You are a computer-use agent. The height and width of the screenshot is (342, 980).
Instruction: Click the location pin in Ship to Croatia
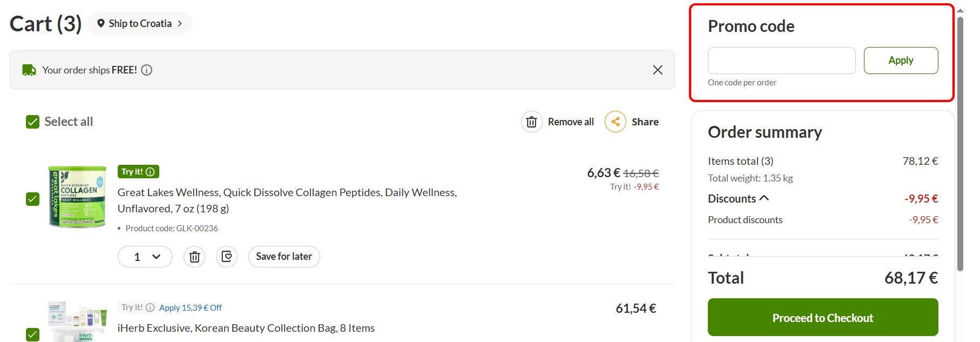coord(100,23)
